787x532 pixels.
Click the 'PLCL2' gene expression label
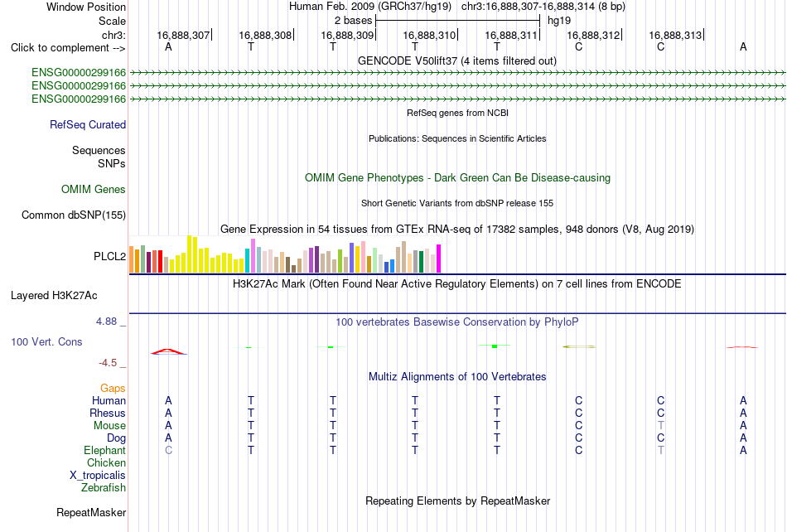(110, 256)
